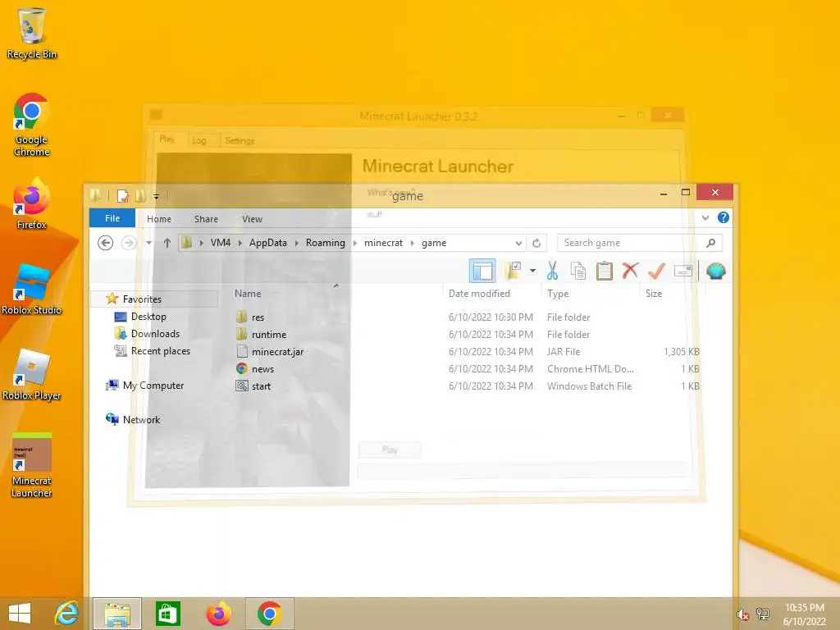
Task: Go back with the Back arrow
Action: click(x=106, y=243)
